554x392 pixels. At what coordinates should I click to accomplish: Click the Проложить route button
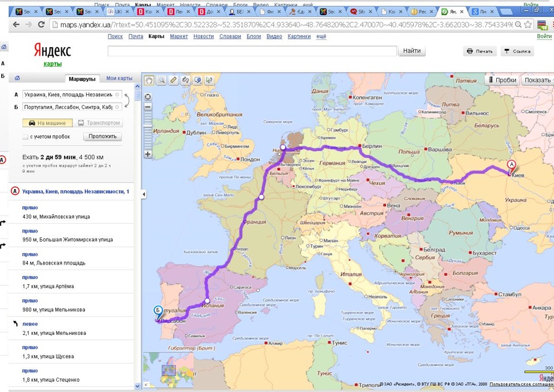[103, 137]
